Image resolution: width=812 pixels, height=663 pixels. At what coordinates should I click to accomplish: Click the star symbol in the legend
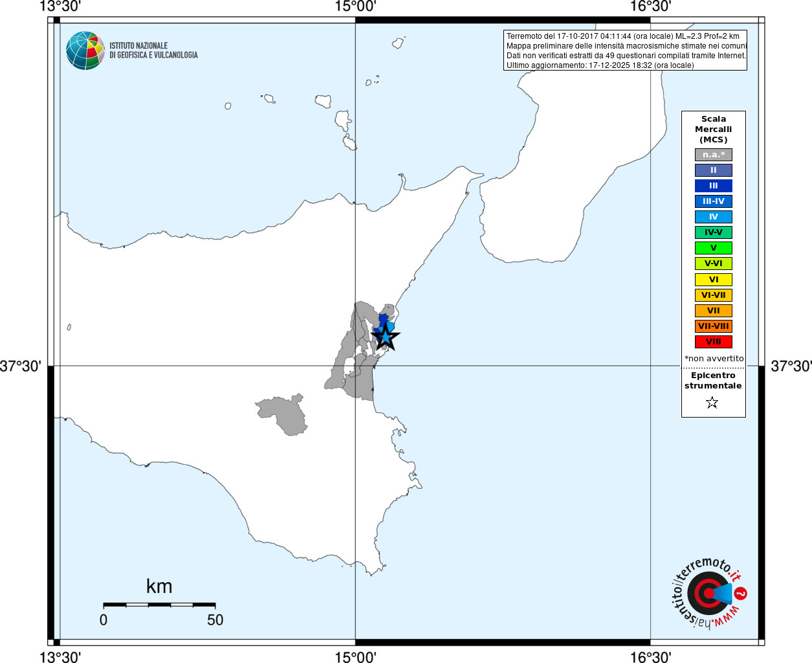point(712,403)
